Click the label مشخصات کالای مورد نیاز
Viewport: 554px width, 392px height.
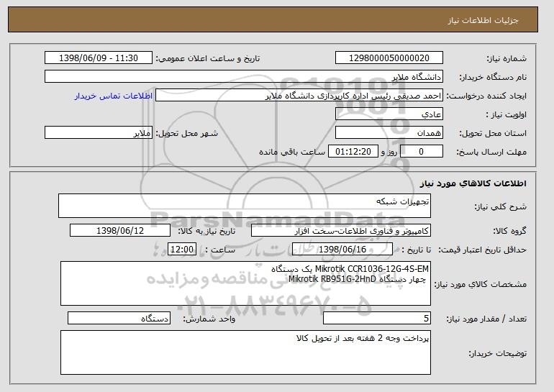click(x=480, y=284)
